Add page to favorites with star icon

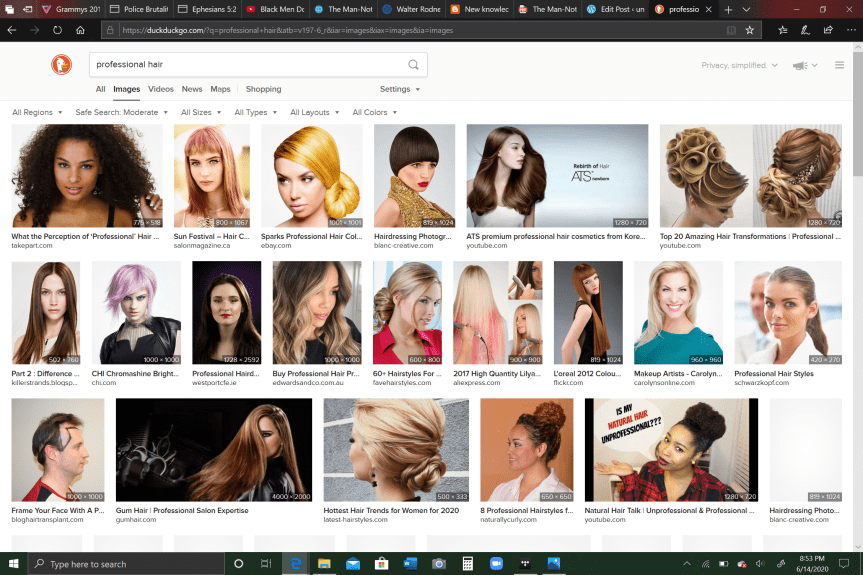(x=749, y=30)
